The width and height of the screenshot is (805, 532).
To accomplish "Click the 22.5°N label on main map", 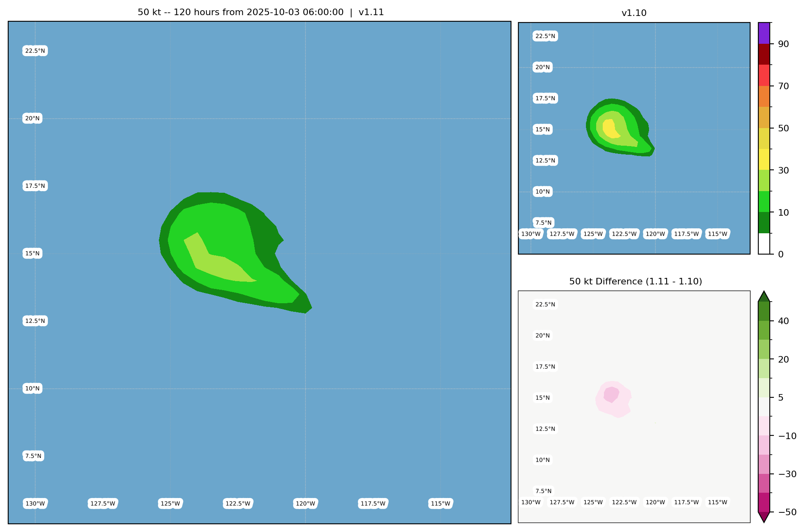I will coord(35,51).
